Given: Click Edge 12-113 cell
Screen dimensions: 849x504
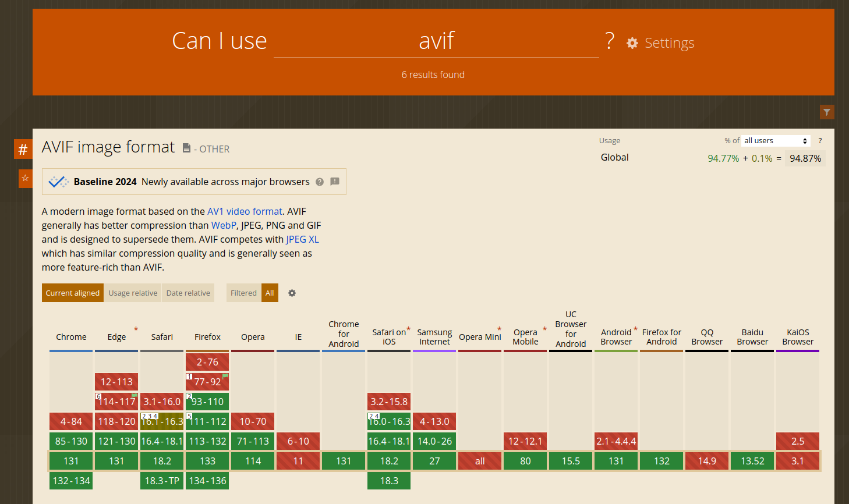Looking at the screenshot, I should click(x=116, y=382).
